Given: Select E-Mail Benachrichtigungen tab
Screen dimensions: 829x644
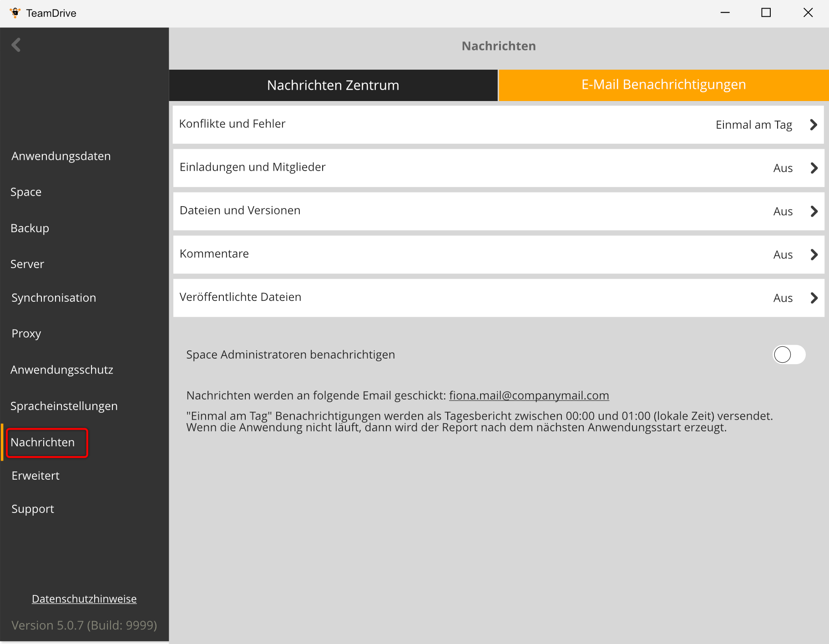Looking at the screenshot, I should (663, 85).
